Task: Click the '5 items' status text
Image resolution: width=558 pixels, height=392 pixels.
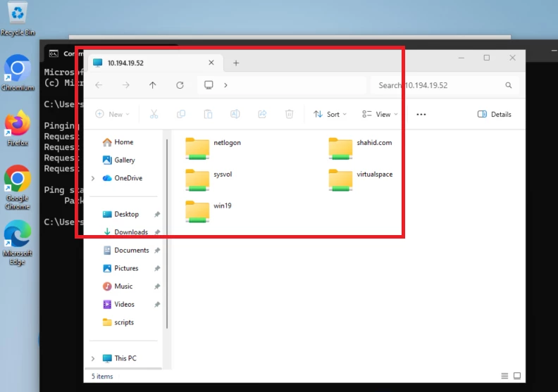Action: coord(102,376)
